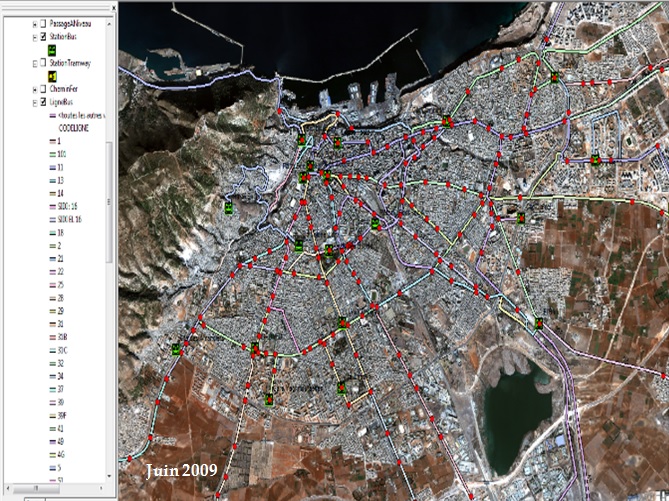
Task: Expand the CheminFer layer tree node
Action: (35, 88)
